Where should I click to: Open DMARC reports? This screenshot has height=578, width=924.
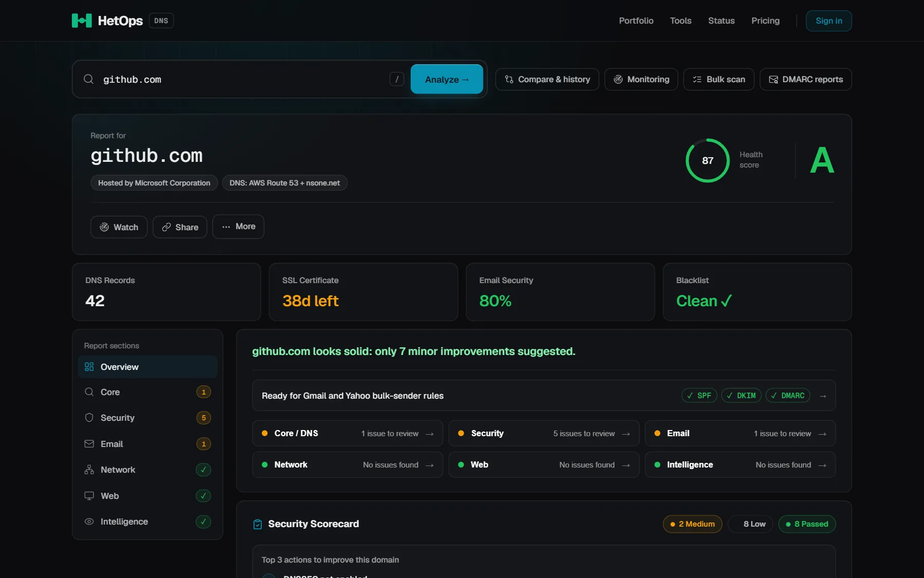tap(805, 79)
